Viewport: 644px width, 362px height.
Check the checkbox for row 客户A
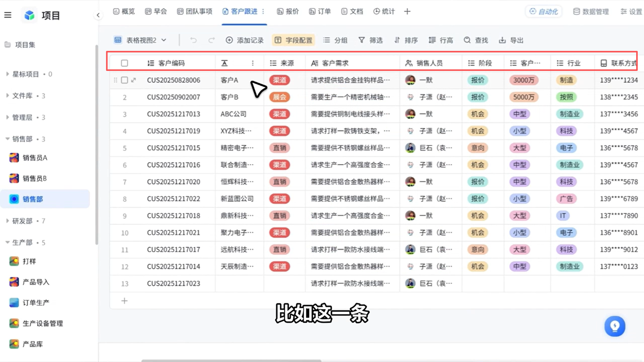[x=124, y=80]
